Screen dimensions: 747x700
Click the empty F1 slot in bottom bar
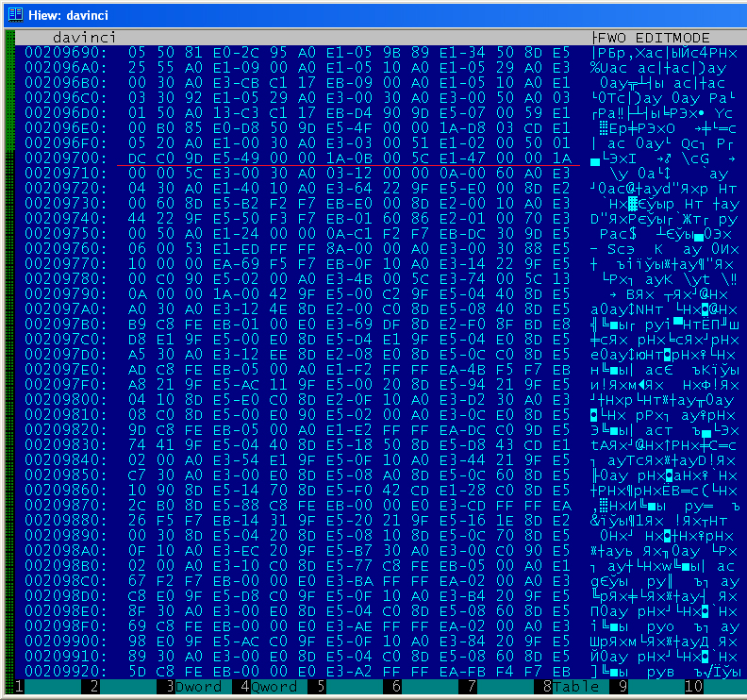click(x=51, y=687)
